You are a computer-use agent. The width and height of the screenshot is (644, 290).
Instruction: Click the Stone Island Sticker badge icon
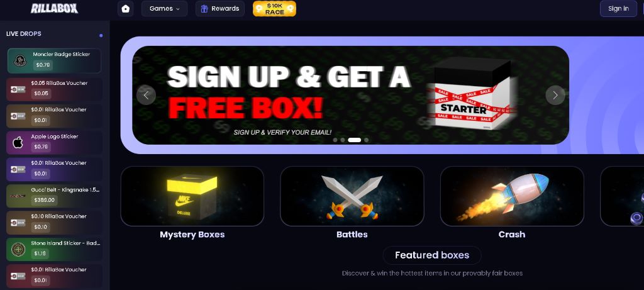18,249
